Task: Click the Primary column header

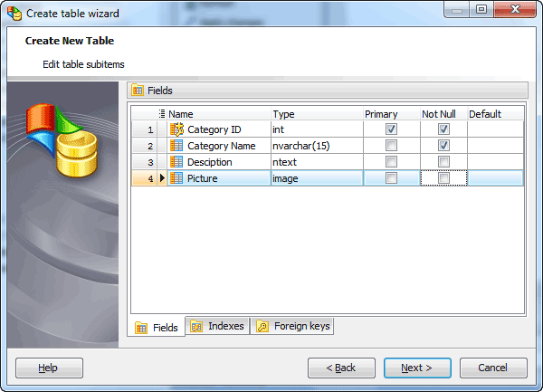Action: 392,114
